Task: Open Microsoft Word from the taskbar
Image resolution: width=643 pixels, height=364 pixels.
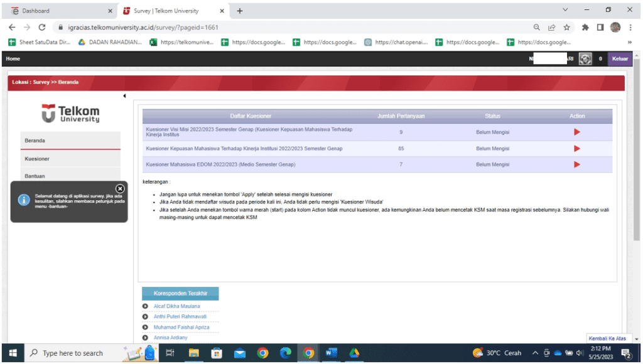Action: point(330,353)
